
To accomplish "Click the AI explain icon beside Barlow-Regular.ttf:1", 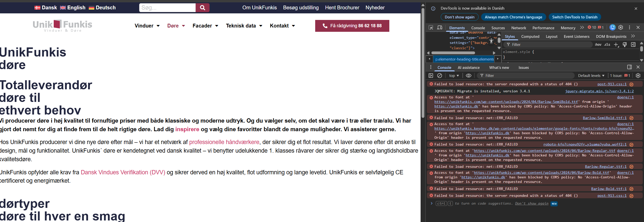I will (x=631, y=167).
